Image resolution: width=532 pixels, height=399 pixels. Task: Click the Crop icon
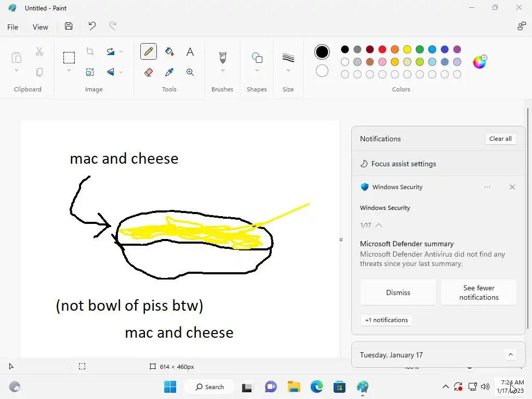click(90, 51)
